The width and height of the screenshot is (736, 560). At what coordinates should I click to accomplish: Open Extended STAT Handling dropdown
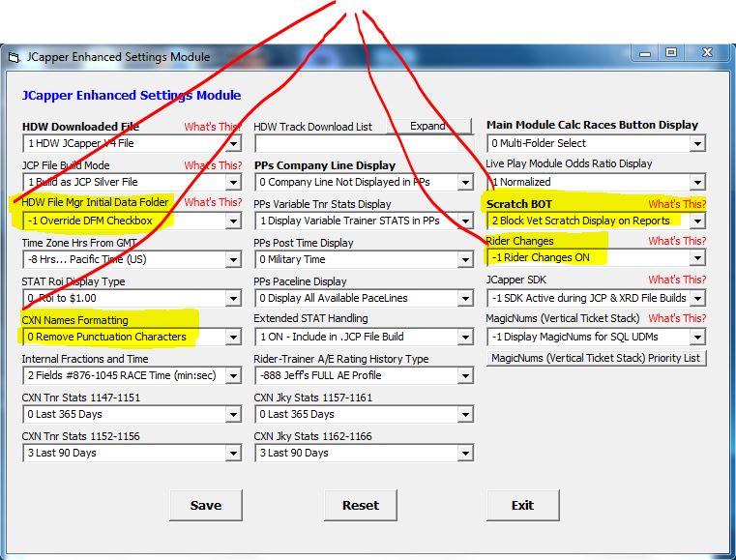(x=465, y=337)
